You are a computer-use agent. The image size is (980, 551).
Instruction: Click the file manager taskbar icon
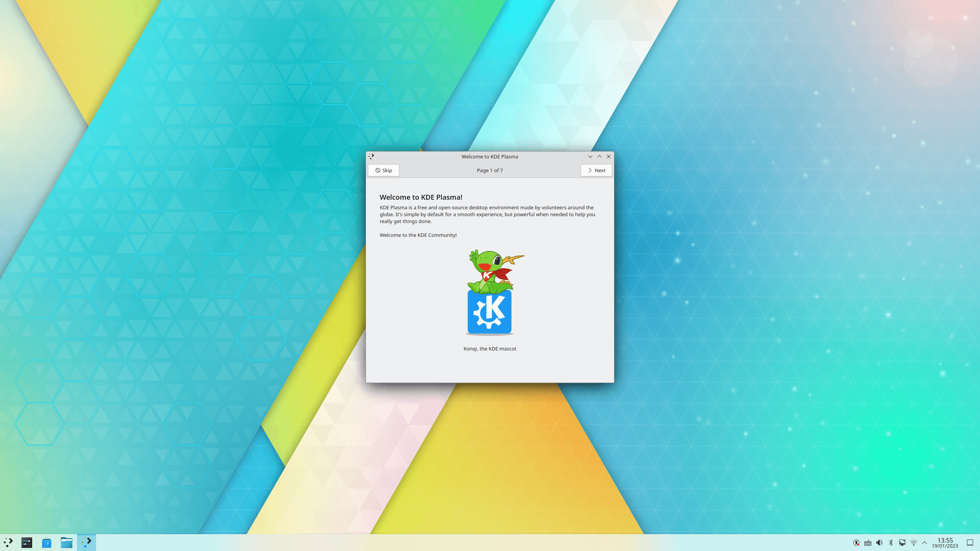click(x=66, y=542)
